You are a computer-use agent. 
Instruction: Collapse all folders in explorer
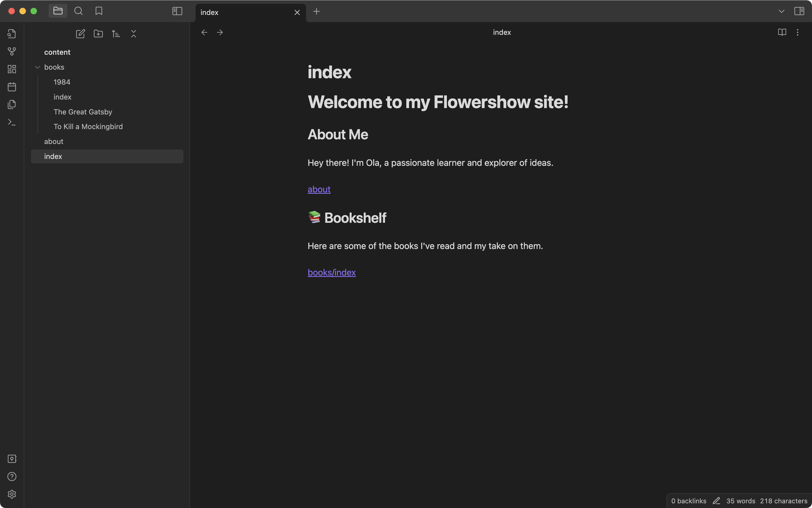[x=134, y=34]
